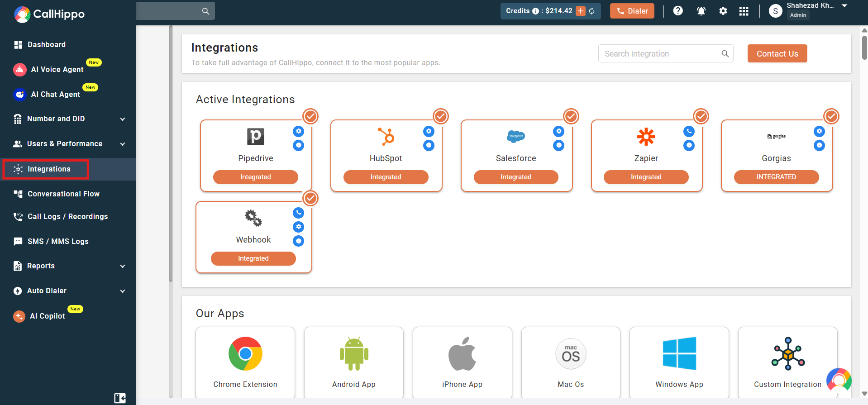This screenshot has height=405, width=868.
Task: Open Webhook integration settings gear
Action: tap(298, 227)
